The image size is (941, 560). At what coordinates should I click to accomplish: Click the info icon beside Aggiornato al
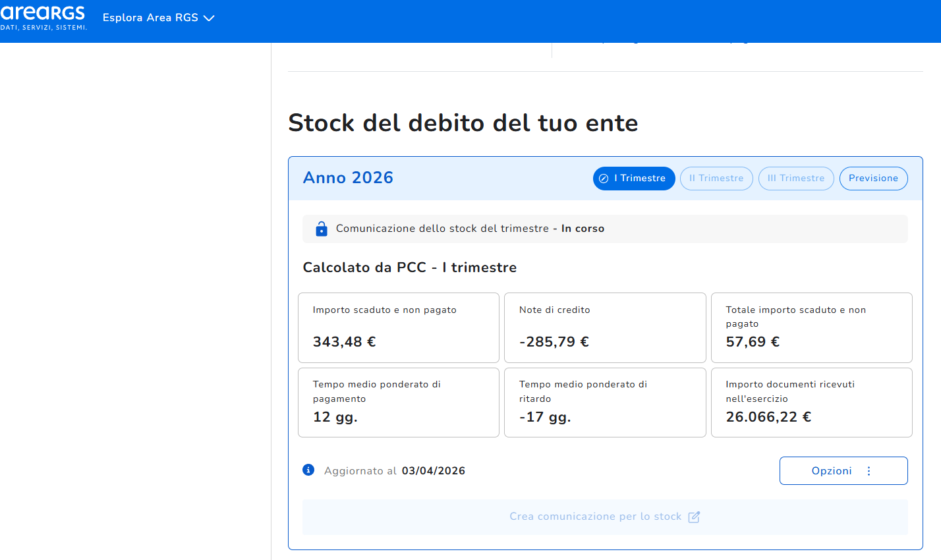tap(308, 470)
